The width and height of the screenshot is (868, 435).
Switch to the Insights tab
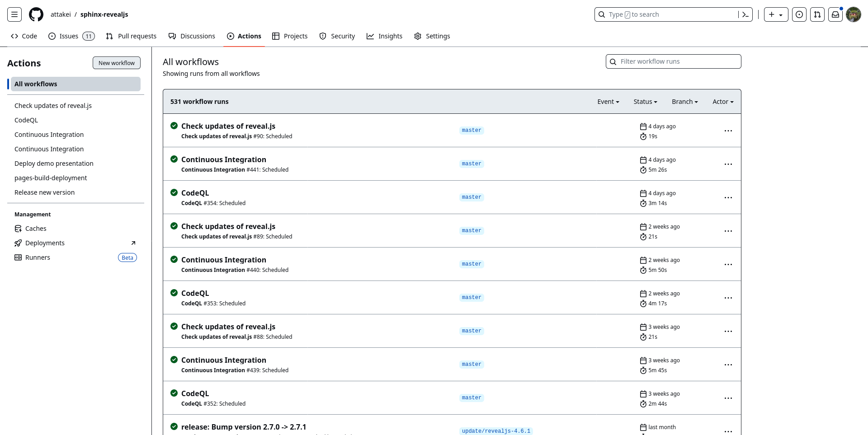coord(384,36)
